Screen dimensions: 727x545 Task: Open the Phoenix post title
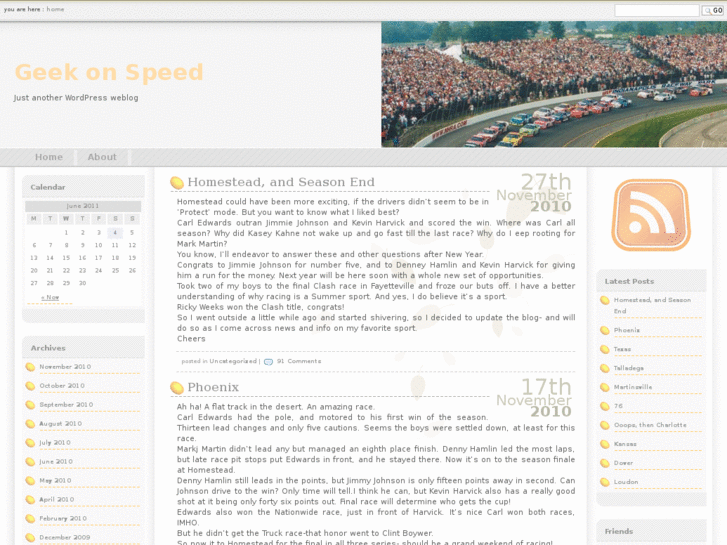coord(213,387)
